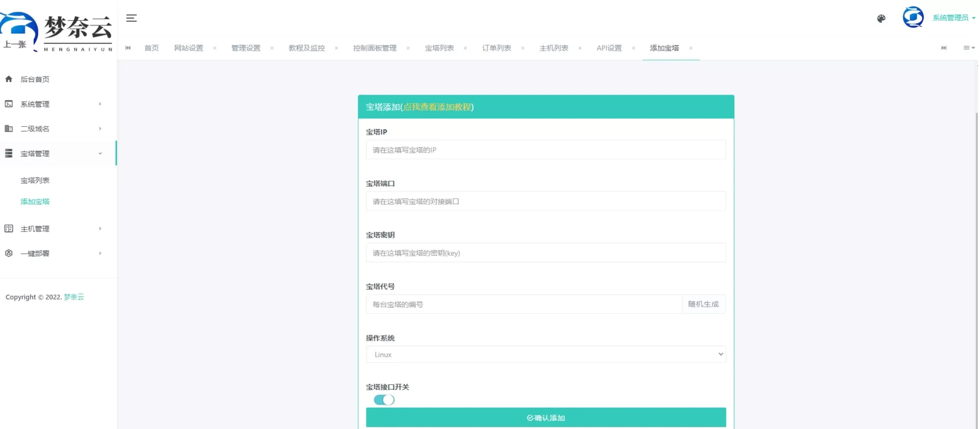This screenshot has width=980, height=429.
Task: Click 上一张 text overlay link
Action: [15, 44]
